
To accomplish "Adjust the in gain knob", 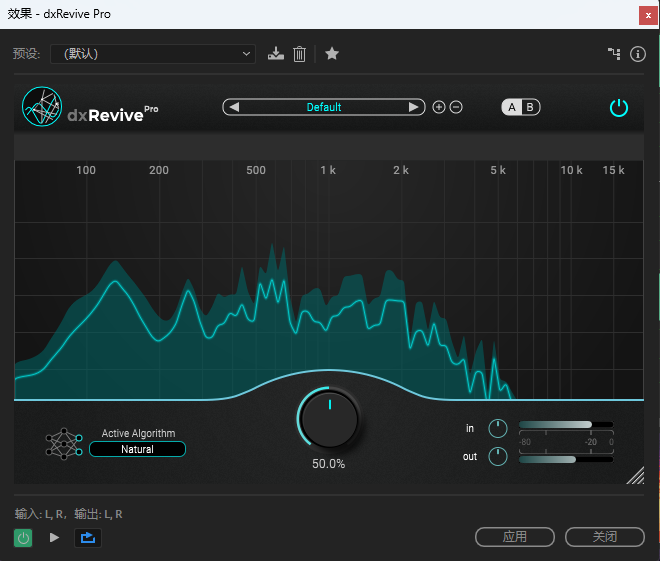I will click(498, 428).
